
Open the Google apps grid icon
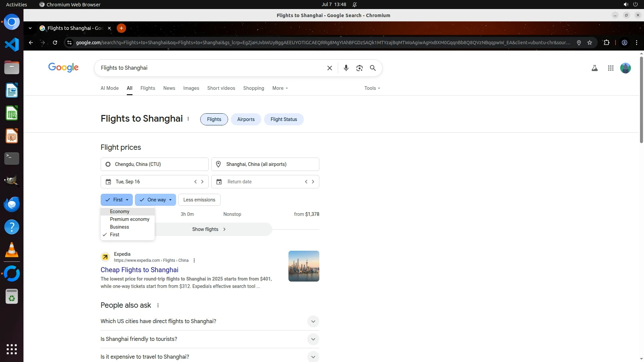(610, 68)
